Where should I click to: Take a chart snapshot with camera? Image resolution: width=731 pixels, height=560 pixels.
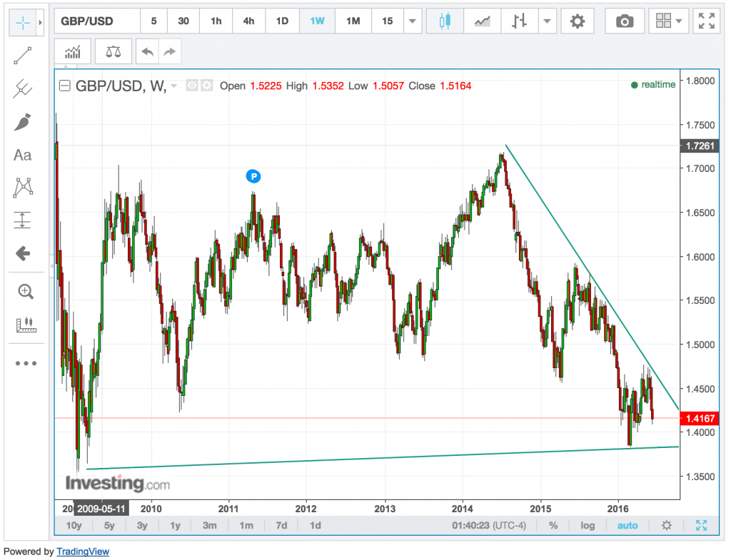[625, 21]
